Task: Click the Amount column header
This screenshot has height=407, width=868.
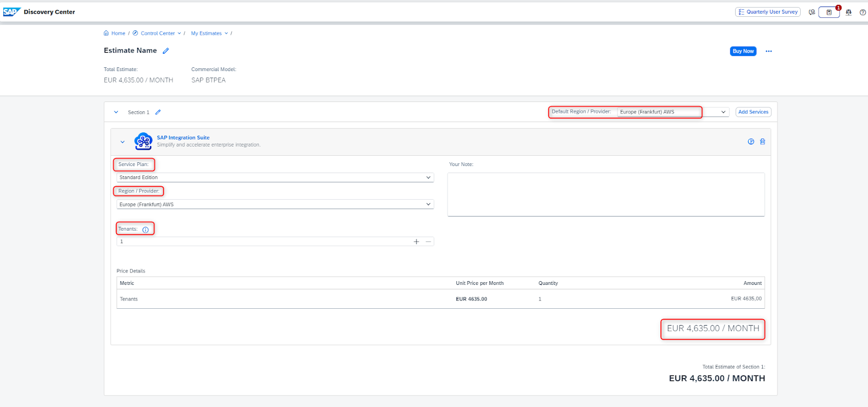Action: 752,283
